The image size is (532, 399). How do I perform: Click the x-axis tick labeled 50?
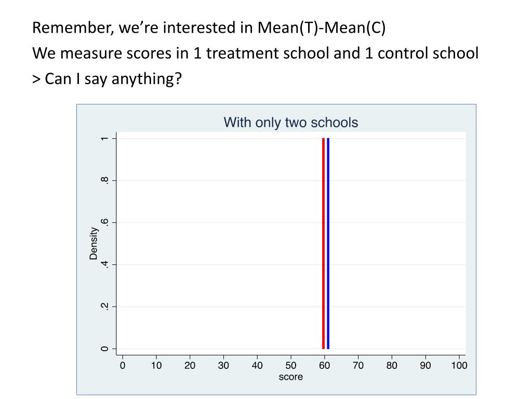[291, 365]
